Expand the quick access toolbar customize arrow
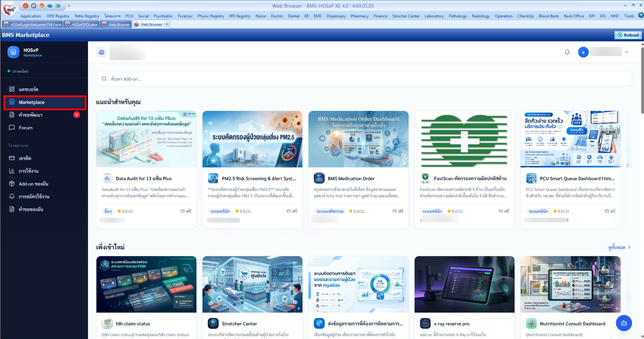This screenshot has height=339, width=644. (x=69, y=6)
